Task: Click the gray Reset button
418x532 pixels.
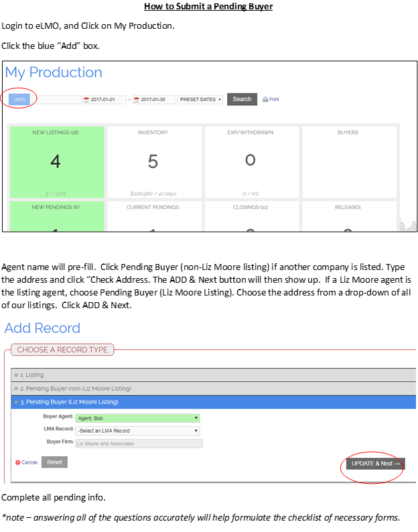Action: point(54,462)
